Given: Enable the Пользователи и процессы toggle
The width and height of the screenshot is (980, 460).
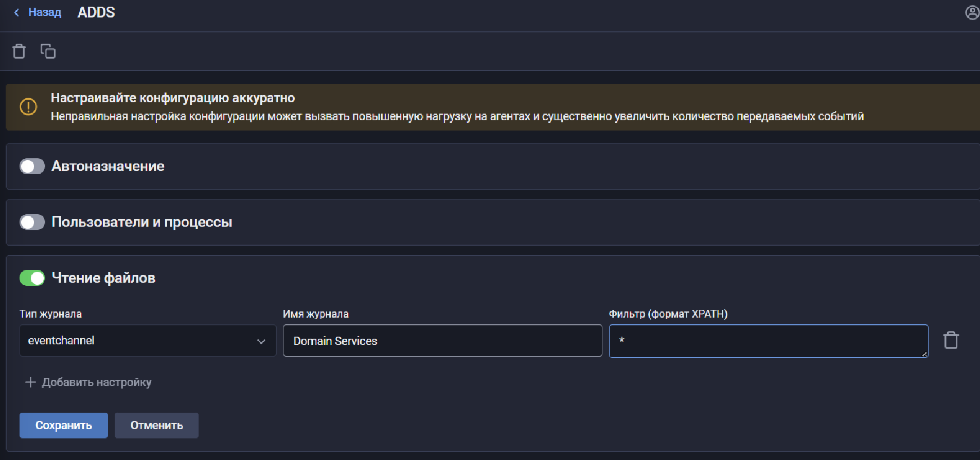Looking at the screenshot, I should click(32, 222).
